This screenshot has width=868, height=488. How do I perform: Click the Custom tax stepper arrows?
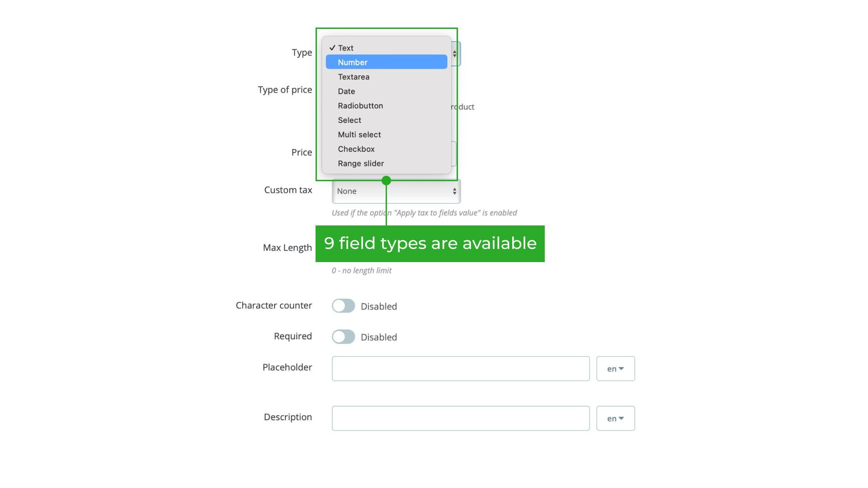coord(454,191)
